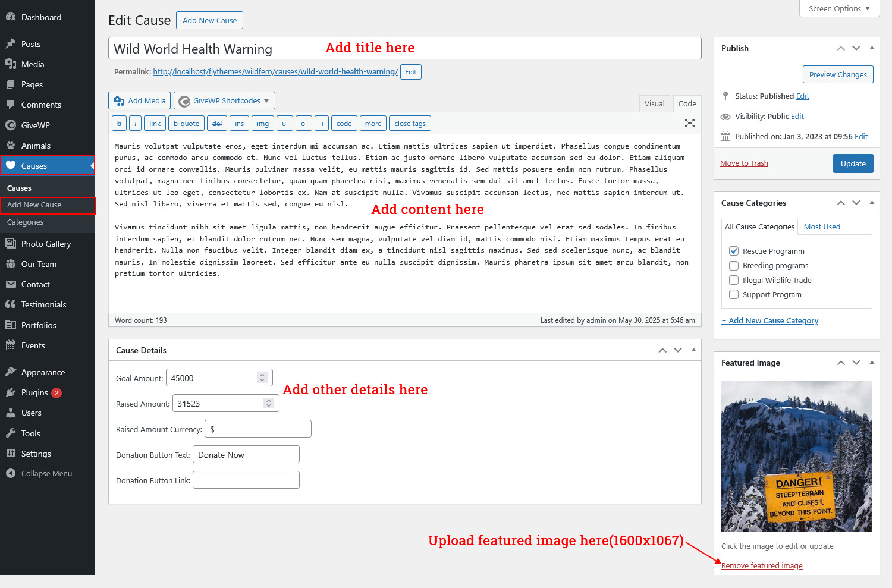Screen dimensions: 892x588
Task: Click the Collapse Menu arrow icon
Action: point(11,473)
